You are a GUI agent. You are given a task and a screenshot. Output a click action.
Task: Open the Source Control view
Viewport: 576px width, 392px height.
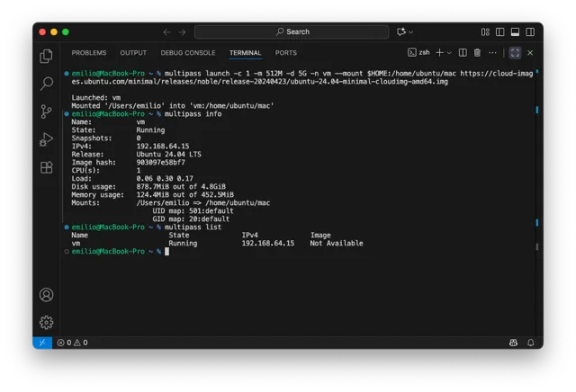pos(47,111)
